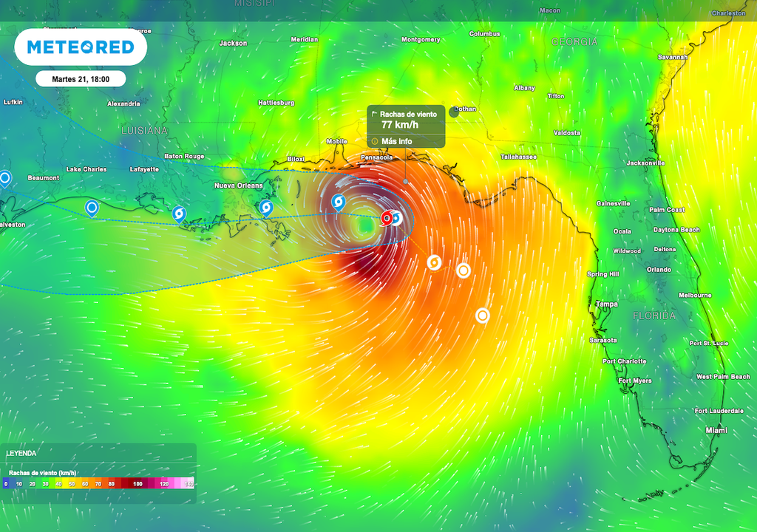Viewport: 757px width, 532px height.
Task: Click orange hurricane forecast marker with swirl symbol
Action: pyautogui.click(x=434, y=262)
